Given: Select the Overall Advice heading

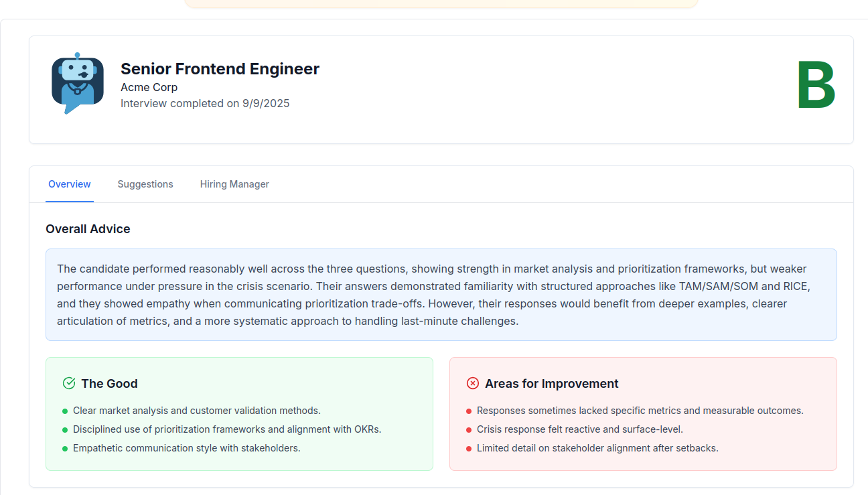Looking at the screenshot, I should [x=88, y=229].
